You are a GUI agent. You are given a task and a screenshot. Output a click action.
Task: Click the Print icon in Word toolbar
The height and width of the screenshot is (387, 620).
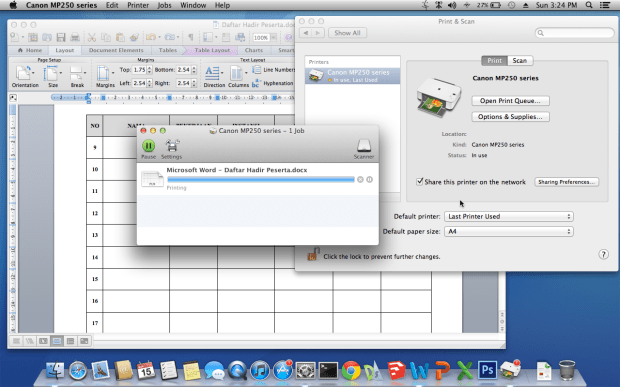tap(75, 38)
